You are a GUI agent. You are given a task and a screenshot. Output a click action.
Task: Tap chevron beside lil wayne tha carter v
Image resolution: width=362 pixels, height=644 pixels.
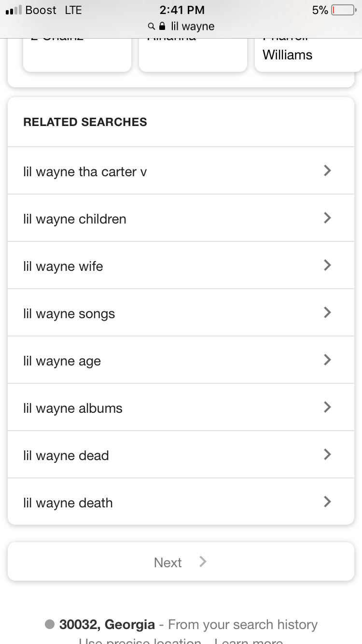(327, 170)
